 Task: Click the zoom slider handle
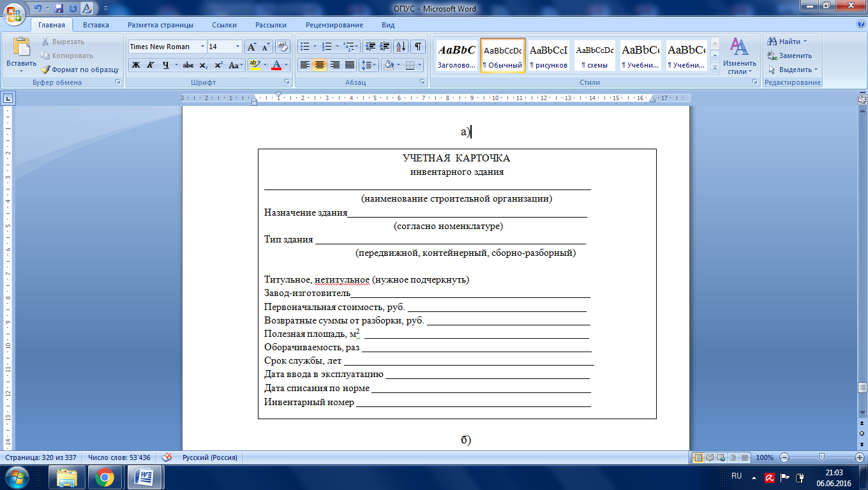[821, 457]
